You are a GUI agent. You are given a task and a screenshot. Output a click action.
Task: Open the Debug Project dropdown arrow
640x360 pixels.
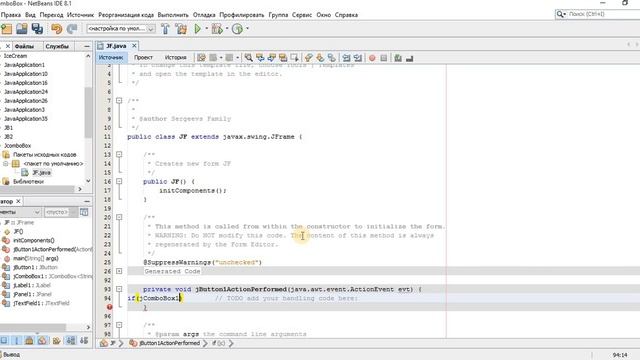227,29
